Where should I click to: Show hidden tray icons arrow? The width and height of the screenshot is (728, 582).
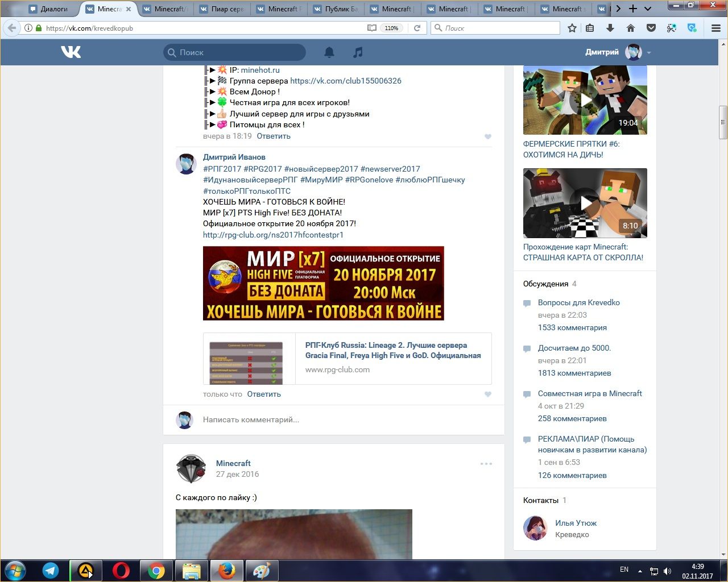coord(640,571)
